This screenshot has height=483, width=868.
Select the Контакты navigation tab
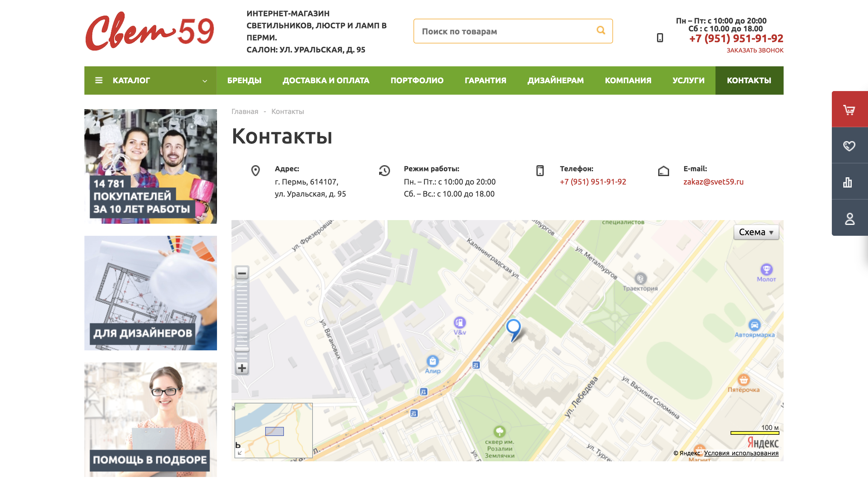[749, 80]
